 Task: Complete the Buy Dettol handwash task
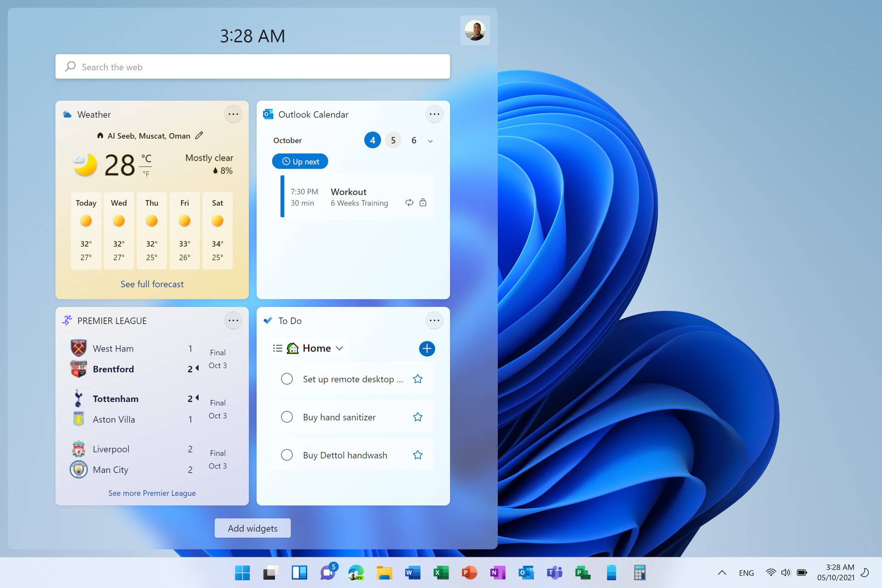(287, 455)
